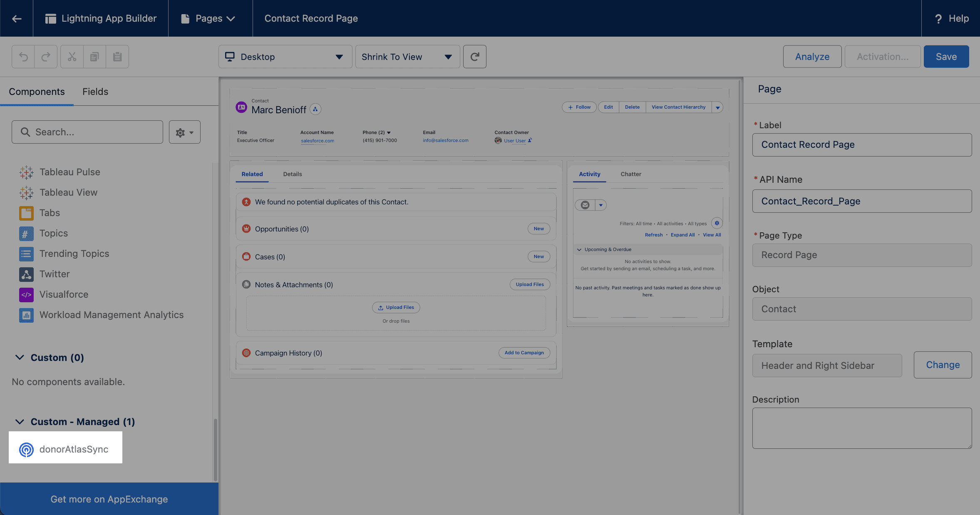This screenshot has width=980, height=515.
Task: Switch to the Fields tab
Action: [95, 92]
